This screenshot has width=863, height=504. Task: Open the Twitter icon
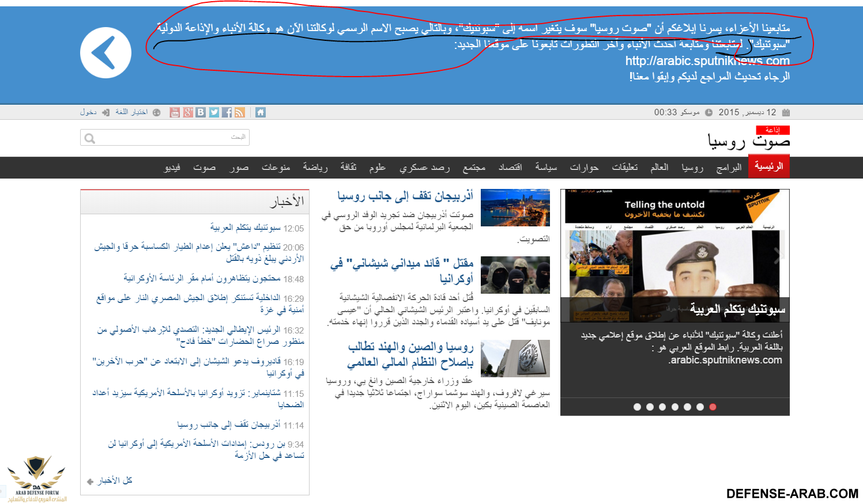coord(214,112)
